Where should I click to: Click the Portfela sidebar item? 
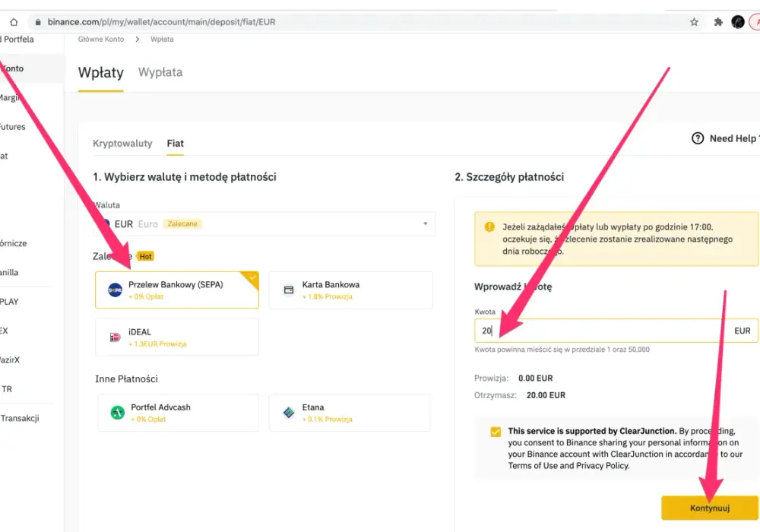point(18,40)
